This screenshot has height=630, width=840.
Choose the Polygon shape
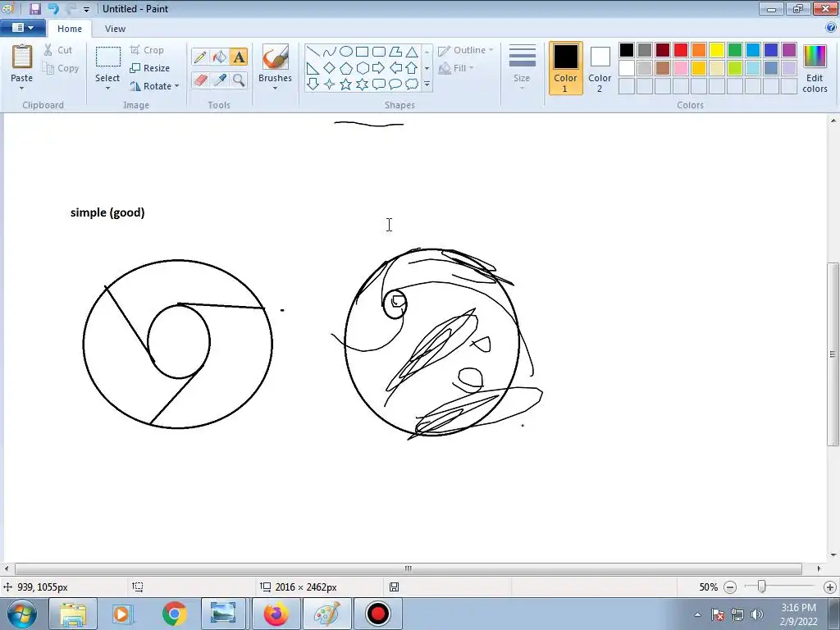(395, 52)
